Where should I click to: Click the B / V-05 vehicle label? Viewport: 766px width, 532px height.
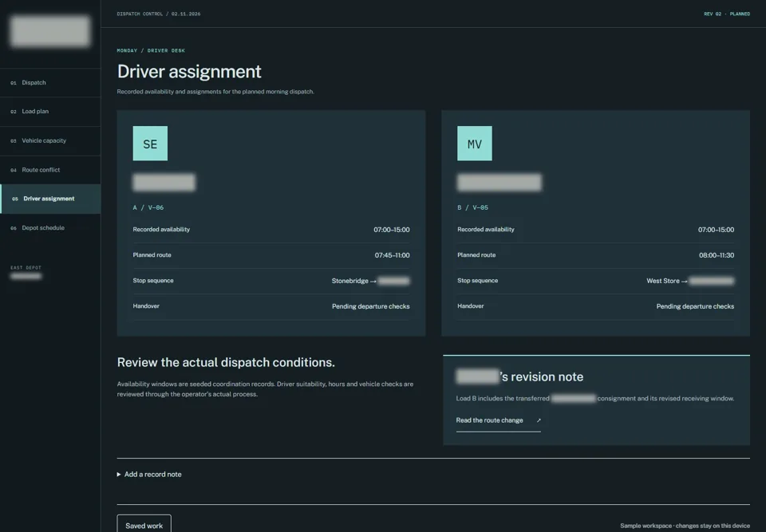point(472,207)
